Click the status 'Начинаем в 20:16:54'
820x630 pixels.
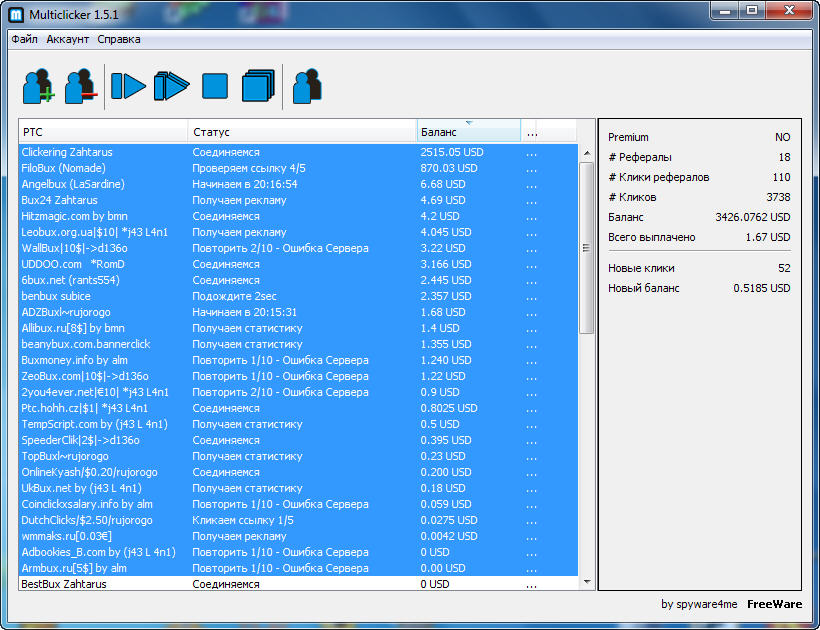[245, 184]
